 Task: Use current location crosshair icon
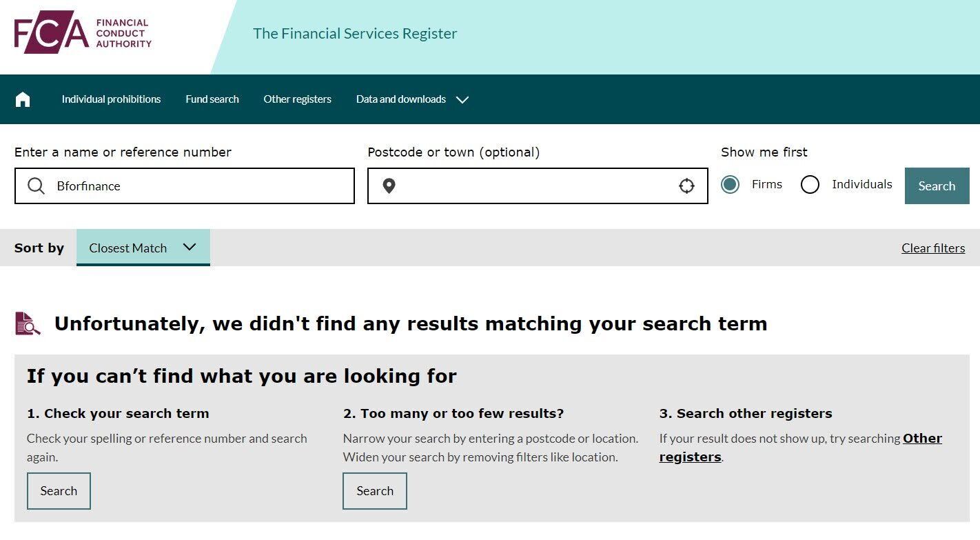point(686,186)
